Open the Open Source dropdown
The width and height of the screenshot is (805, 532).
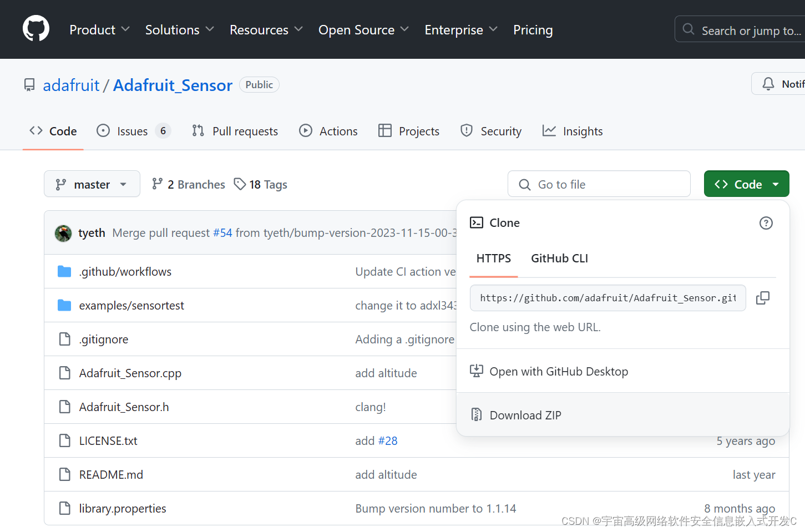[364, 29]
